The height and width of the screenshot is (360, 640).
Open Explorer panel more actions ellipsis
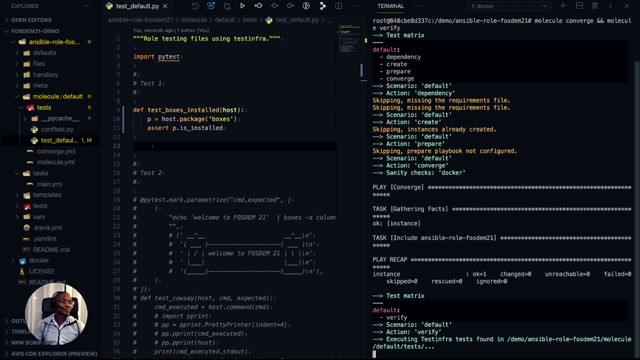[x=87, y=6]
